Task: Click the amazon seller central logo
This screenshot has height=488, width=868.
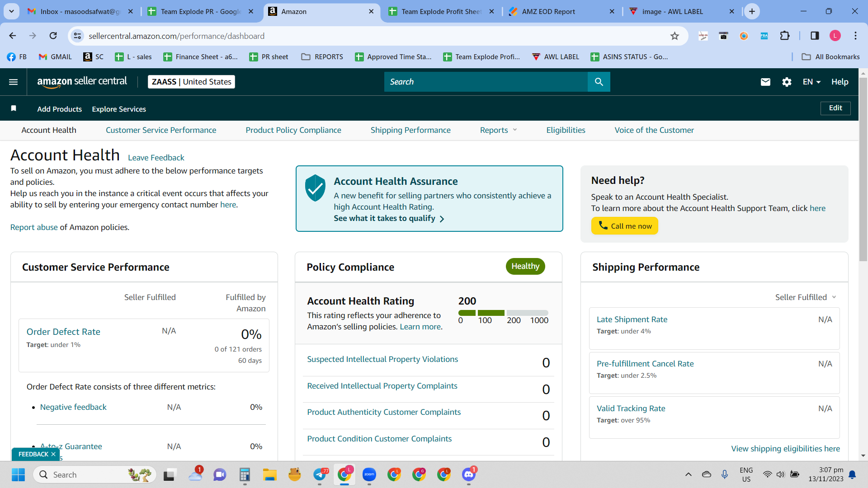Action: (82, 82)
